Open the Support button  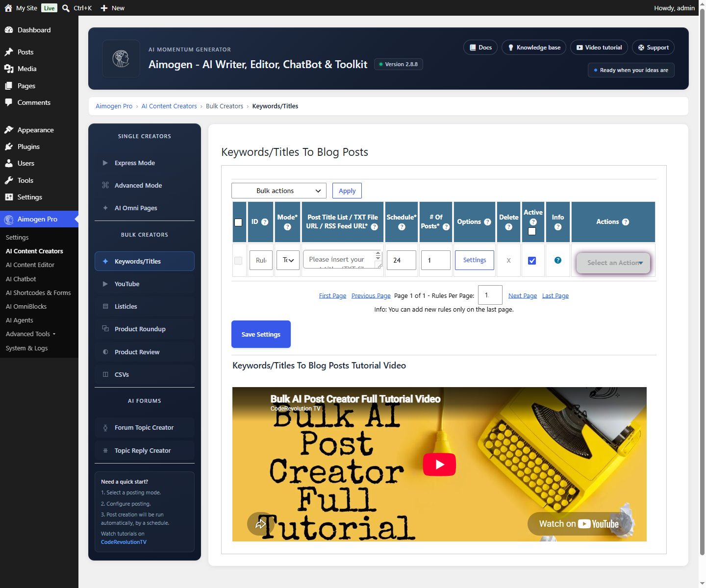pos(653,48)
